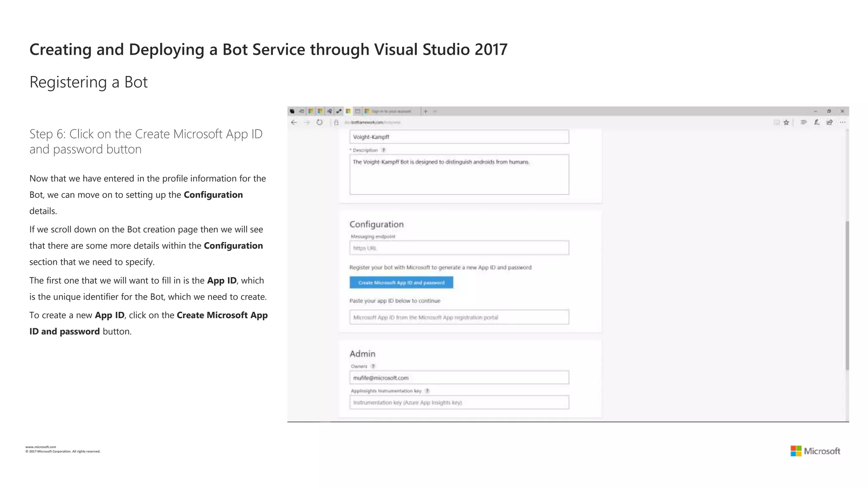Viewport: 868px width, 488px height.
Task: Add page to favorites with star icon
Action: (786, 122)
